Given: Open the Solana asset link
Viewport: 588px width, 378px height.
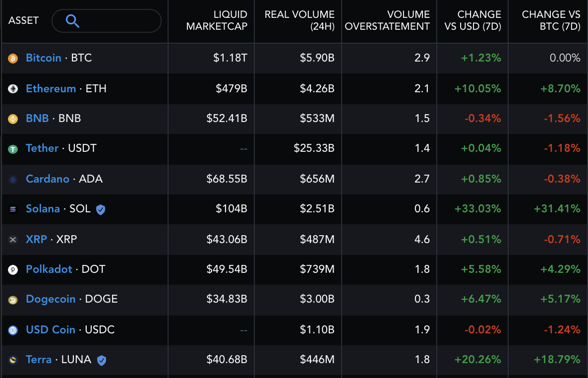Looking at the screenshot, I should click(43, 208).
